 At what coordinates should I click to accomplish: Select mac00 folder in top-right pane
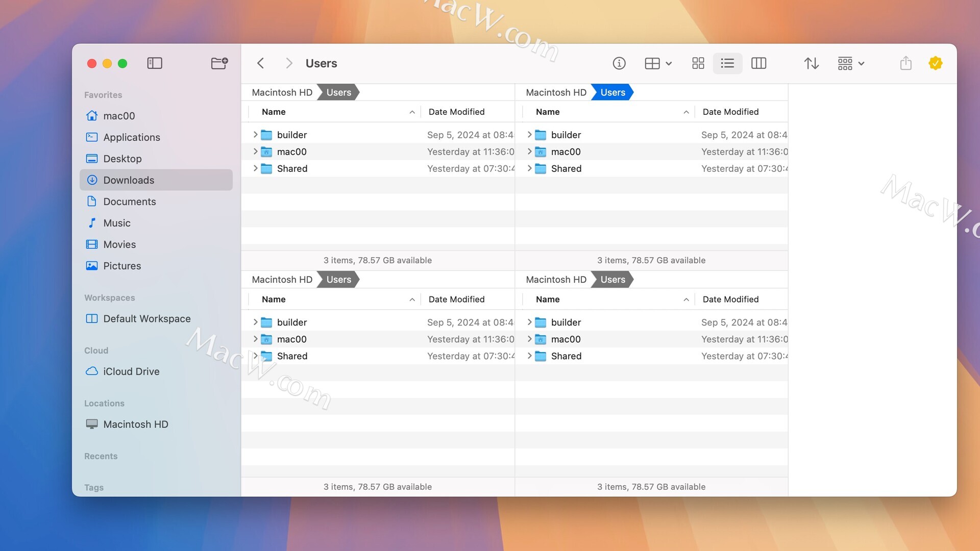pyautogui.click(x=566, y=152)
